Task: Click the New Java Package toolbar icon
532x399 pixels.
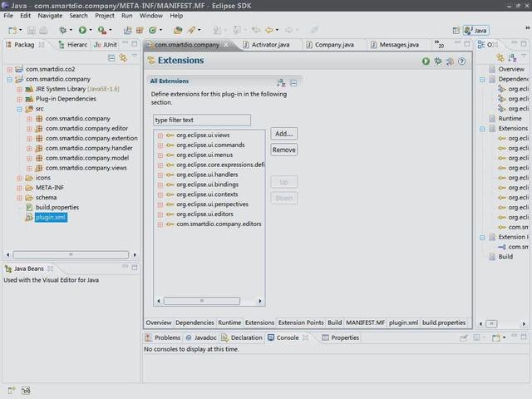Action: (140, 31)
